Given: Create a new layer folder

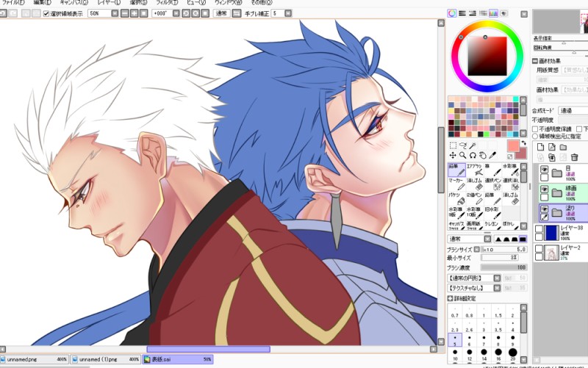Looking at the screenshot, I should click(x=563, y=148).
